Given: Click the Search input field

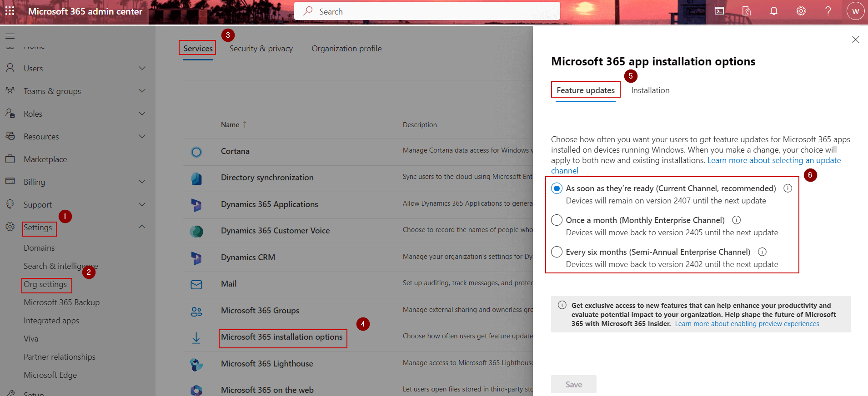Looking at the screenshot, I should click(x=427, y=11).
